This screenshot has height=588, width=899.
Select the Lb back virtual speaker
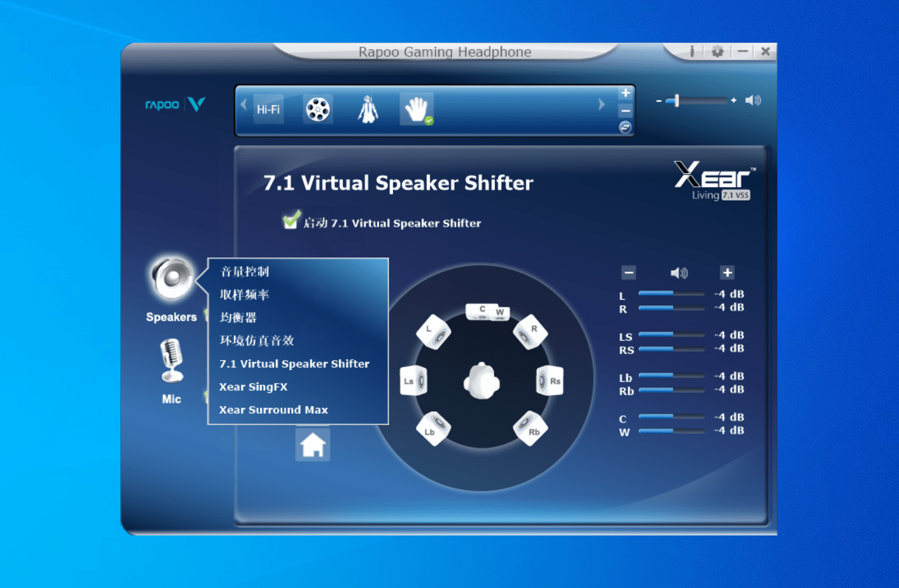433,428
